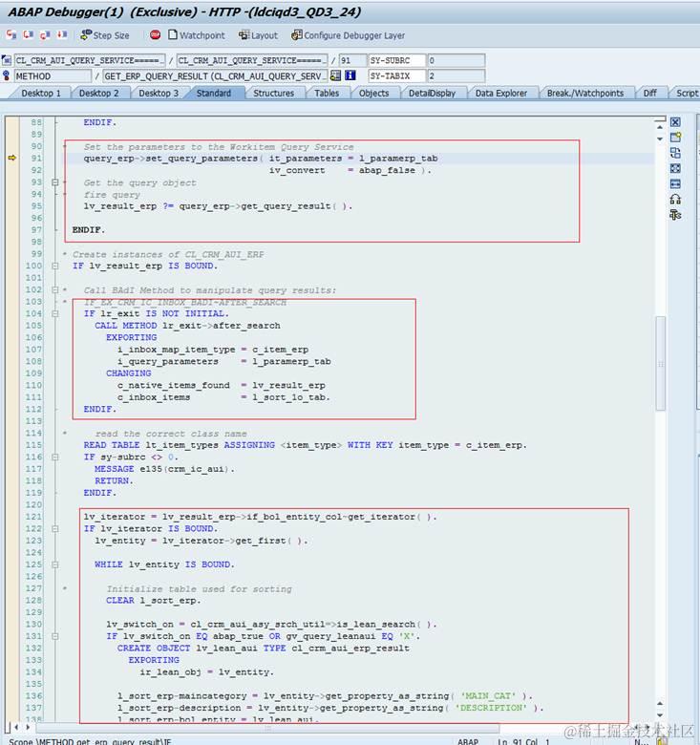Click the Return step-out debugger icon
The image size is (700, 745).
pyautogui.click(x=45, y=34)
